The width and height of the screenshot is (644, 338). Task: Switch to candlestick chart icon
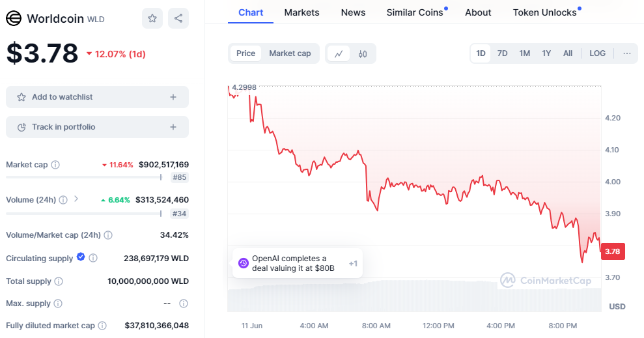[363, 53]
